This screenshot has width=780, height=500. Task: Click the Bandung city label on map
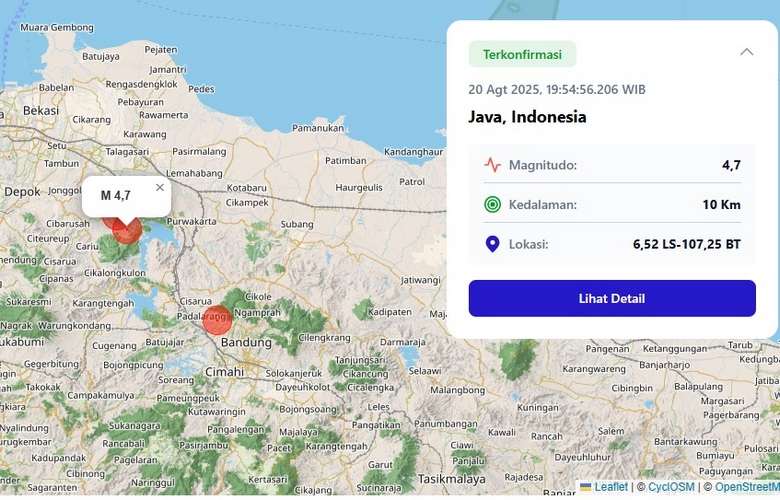246,343
